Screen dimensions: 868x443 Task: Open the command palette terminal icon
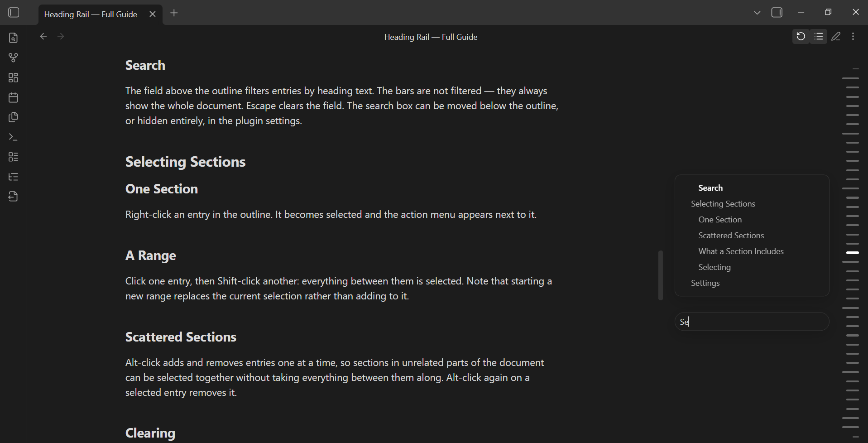point(14,137)
